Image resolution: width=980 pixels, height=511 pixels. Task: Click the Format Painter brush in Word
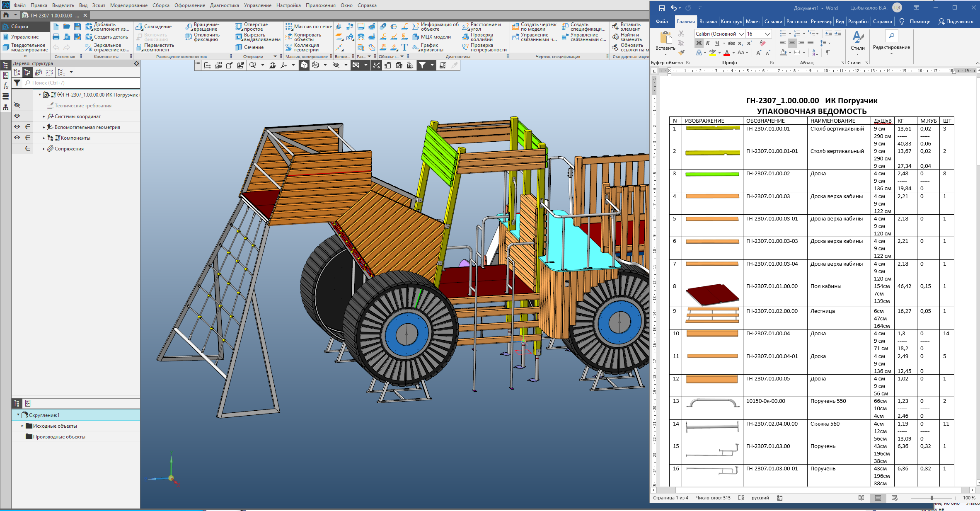[x=681, y=52]
